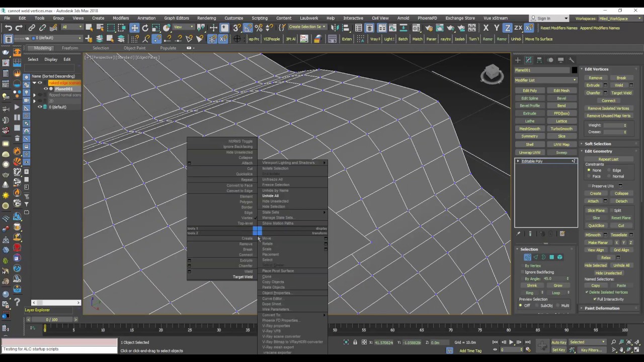
Task: Open the Motion panel icon
Action: tap(550, 60)
